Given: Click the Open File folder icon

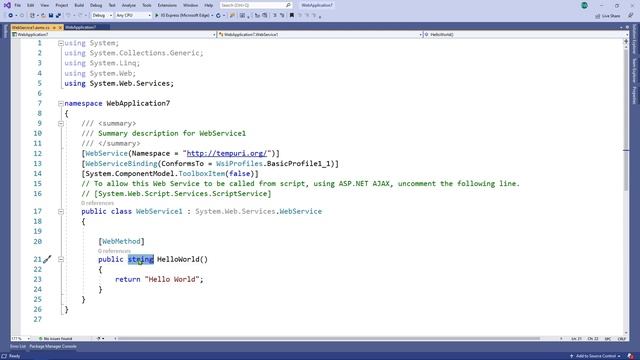Looking at the screenshot, I should (43, 16).
